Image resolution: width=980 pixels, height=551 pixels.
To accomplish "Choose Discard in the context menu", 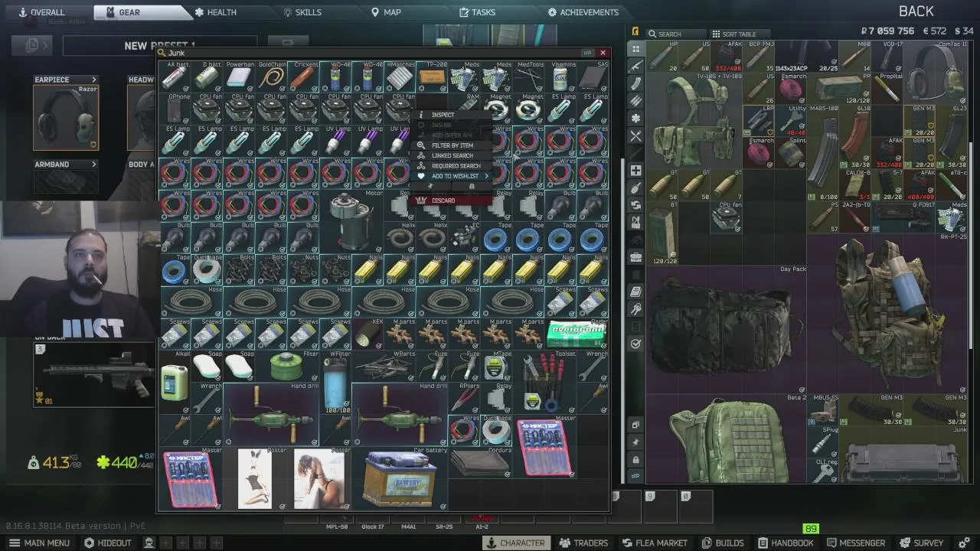I will pyautogui.click(x=451, y=201).
